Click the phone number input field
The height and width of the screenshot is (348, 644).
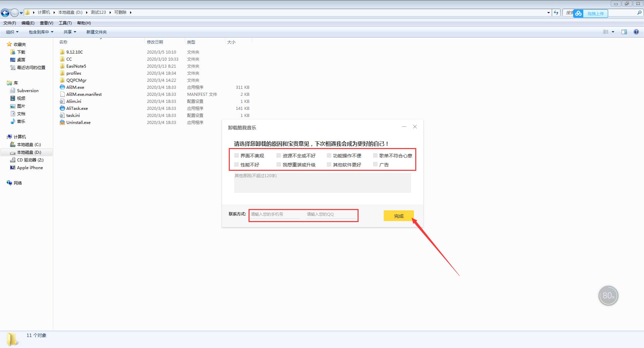[x=274, y=214]
